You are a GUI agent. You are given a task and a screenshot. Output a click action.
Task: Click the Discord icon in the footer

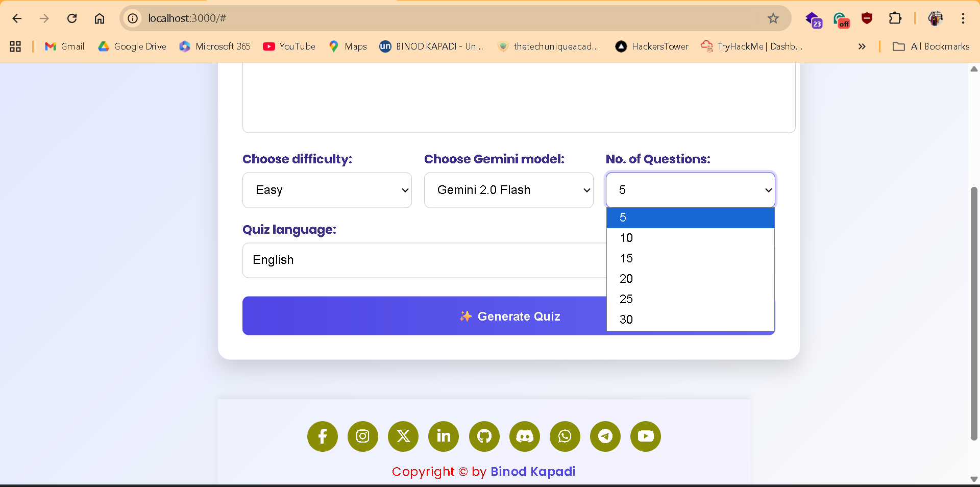pyautogui.click(x=524, y=436)
